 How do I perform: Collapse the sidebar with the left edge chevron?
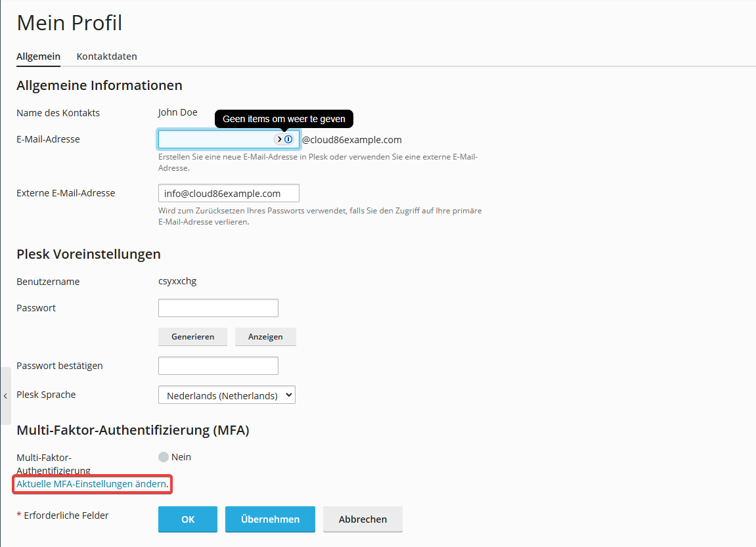point(5,396)
